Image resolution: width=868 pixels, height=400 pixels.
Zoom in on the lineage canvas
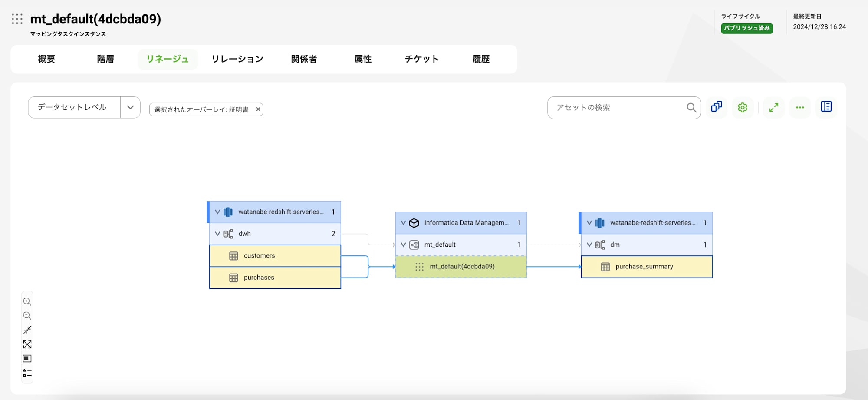(x=27, y=301)
